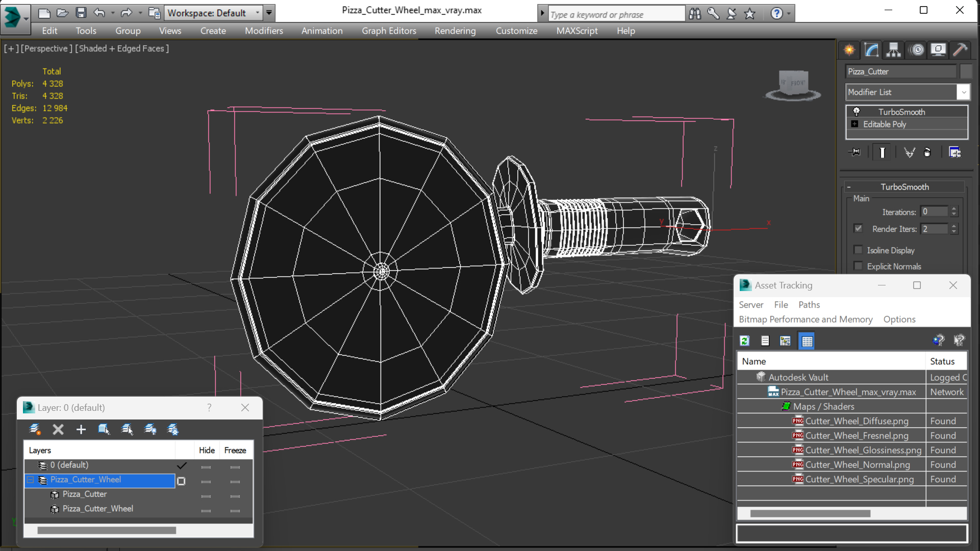This screenshot has width=980, height=551.
Task: Collapse the TurboSmooth rollout minus
Action: click(849, 187)
